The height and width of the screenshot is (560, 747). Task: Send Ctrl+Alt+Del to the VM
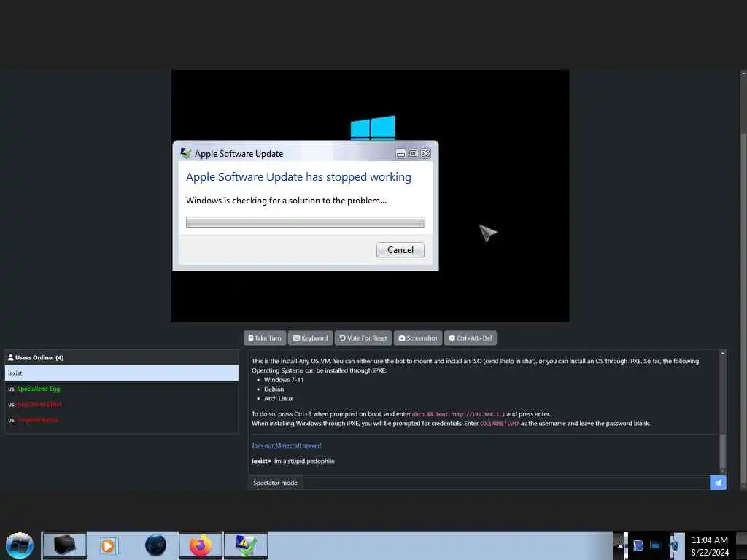tap(471, 338)
